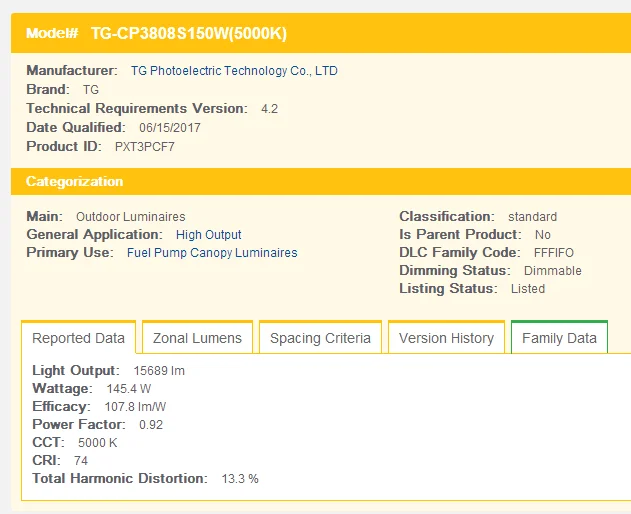Click the Product ID value PXT3PCF7
This screenshot has height=514, width=631.
coord(145,147)
